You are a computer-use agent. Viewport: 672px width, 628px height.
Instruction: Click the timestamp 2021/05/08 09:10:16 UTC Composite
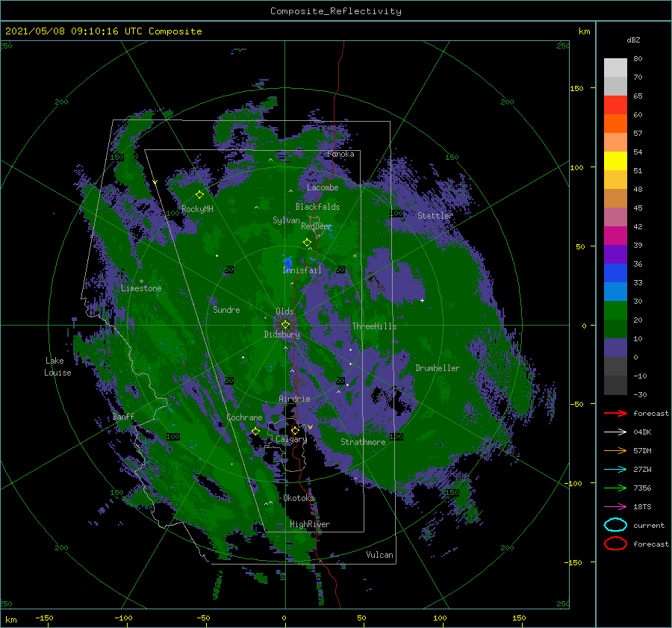[x=103, y=31]
